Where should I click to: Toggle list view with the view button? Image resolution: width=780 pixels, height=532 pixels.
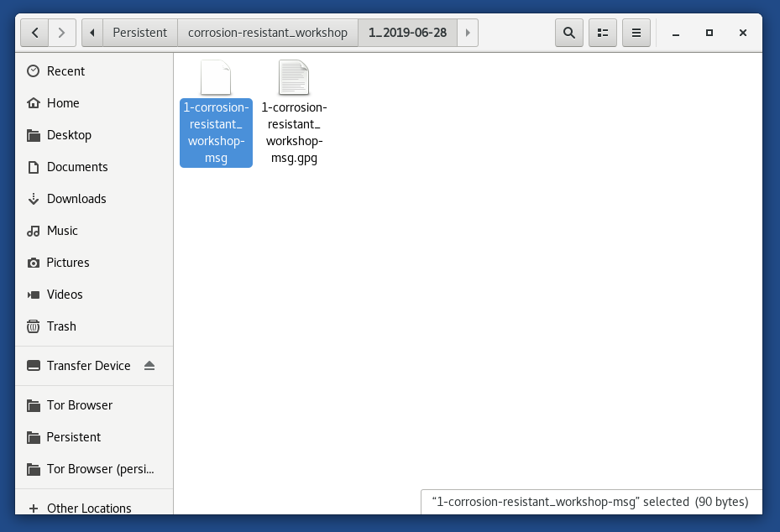pos(602,33)
